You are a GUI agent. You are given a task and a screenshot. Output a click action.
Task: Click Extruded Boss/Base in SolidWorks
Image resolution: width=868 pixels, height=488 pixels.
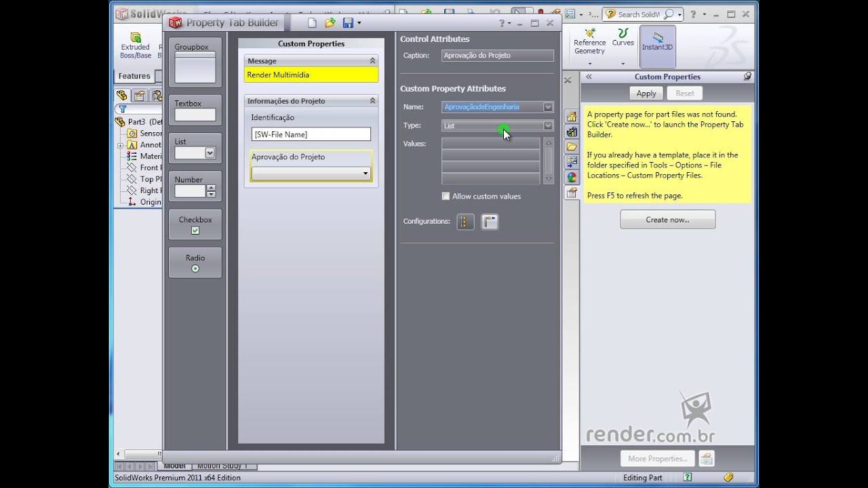[x=136, y=46]
